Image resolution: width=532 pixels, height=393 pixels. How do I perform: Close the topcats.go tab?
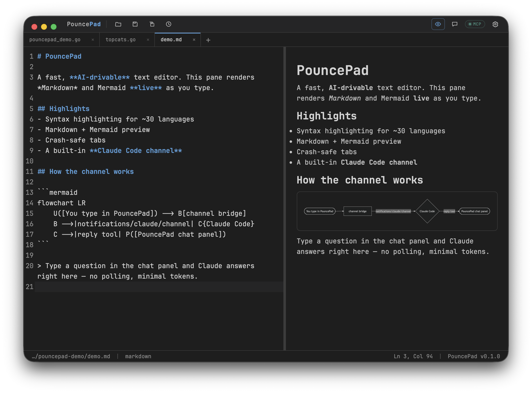[148, 40]
